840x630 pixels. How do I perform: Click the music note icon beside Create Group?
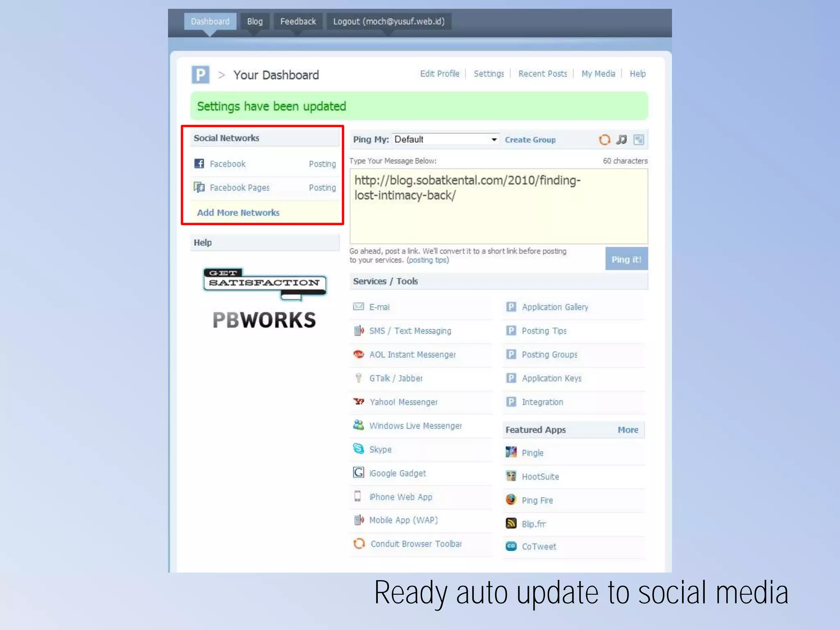coord(622,140)
